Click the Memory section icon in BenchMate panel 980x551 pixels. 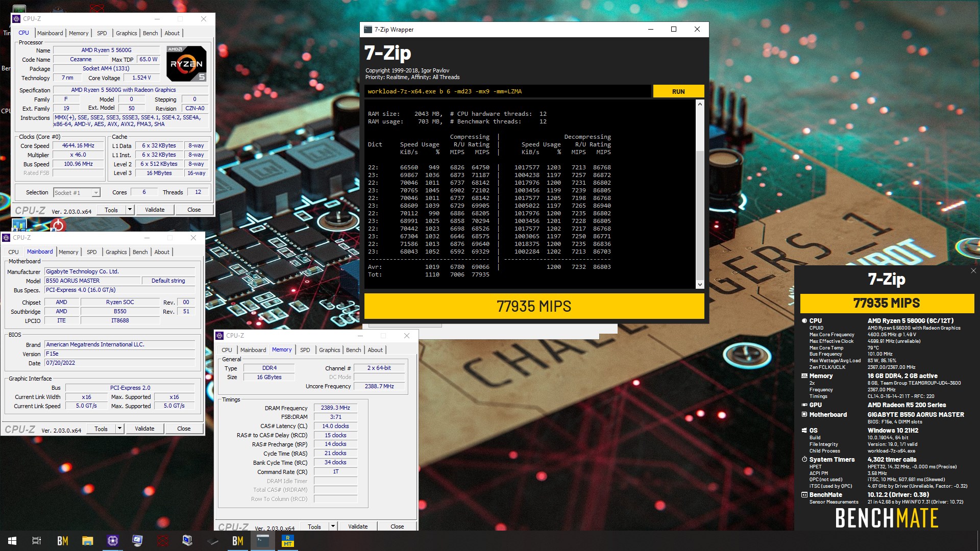click(804, 376)
